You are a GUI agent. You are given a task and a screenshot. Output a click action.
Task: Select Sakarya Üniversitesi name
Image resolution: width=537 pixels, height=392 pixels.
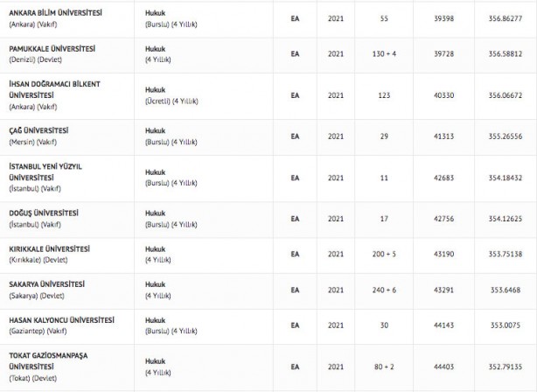(x=47, y=284)
